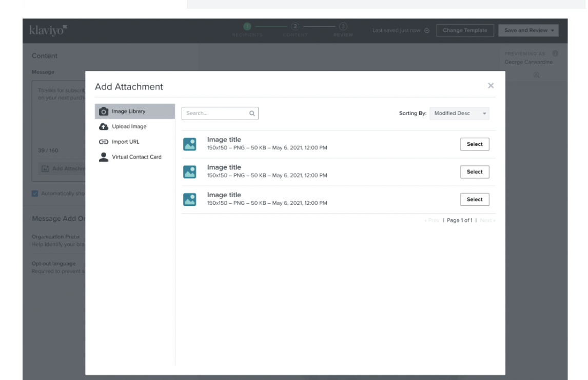
Task: Click the save status checkmark icon
Action: point(426,30)
